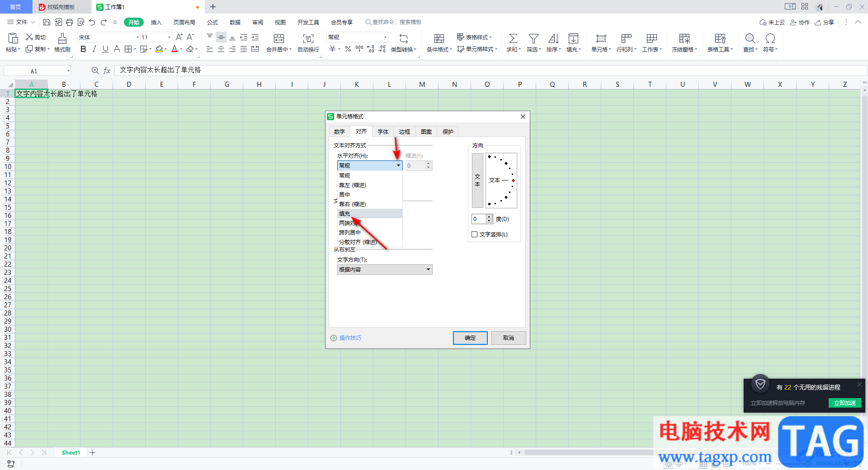868x470 pixels.
Task: Switch to the 保护 tab in dialog
Action: point(448,132)
